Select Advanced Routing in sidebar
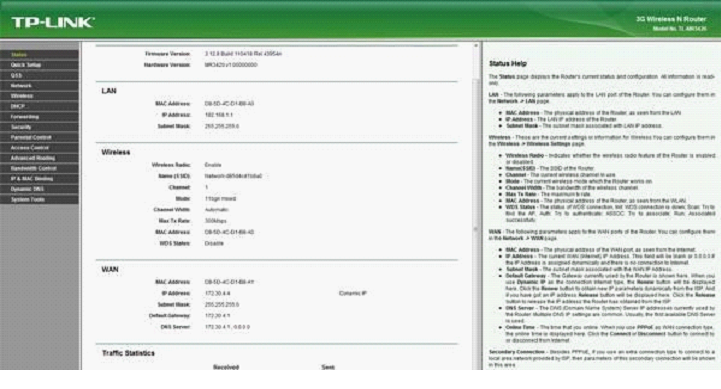 pyautogui.click(x=39, y=158)
